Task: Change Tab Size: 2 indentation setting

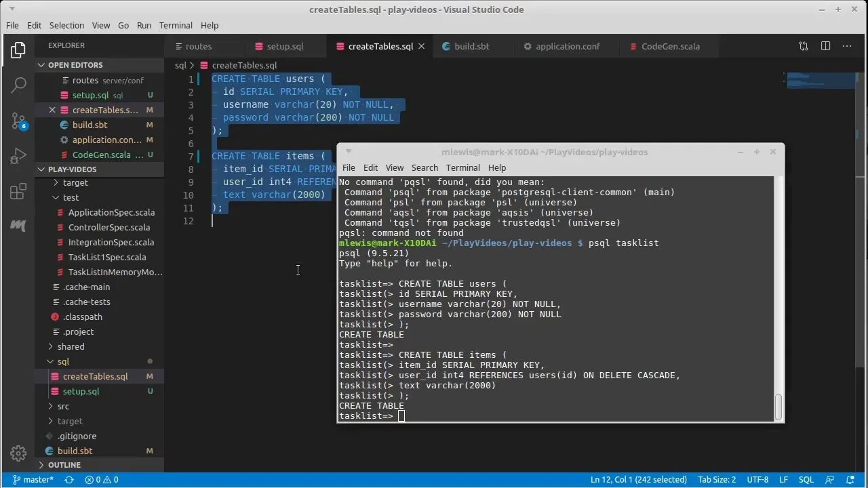Action: [717, 479]
